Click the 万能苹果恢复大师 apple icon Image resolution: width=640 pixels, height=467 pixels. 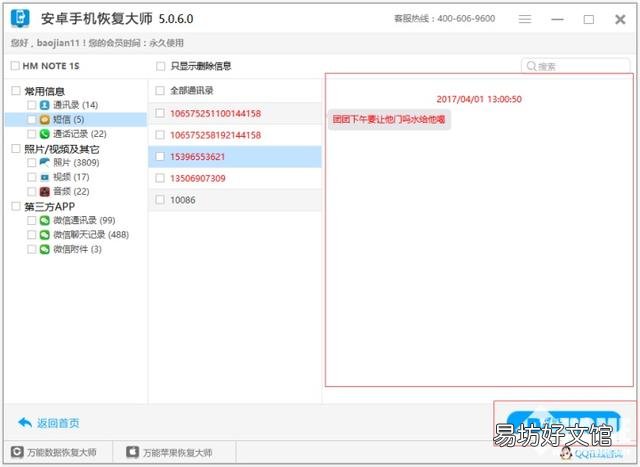133,452
